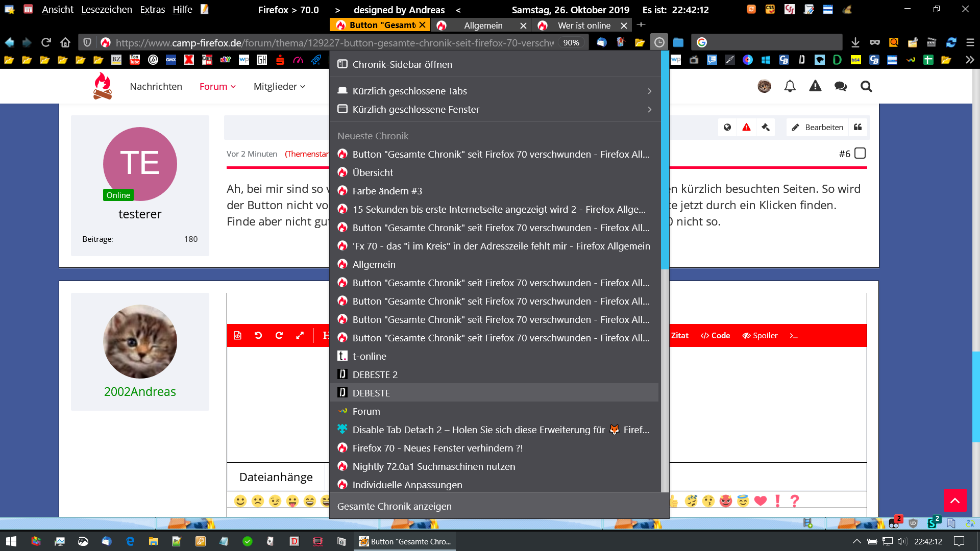Click the quote icon next to Bearbeiten

click(858, 128)
